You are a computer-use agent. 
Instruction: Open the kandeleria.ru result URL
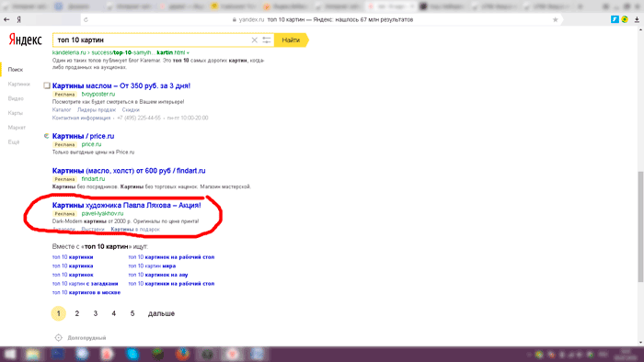pyautogui.click(x=119, y=52)
